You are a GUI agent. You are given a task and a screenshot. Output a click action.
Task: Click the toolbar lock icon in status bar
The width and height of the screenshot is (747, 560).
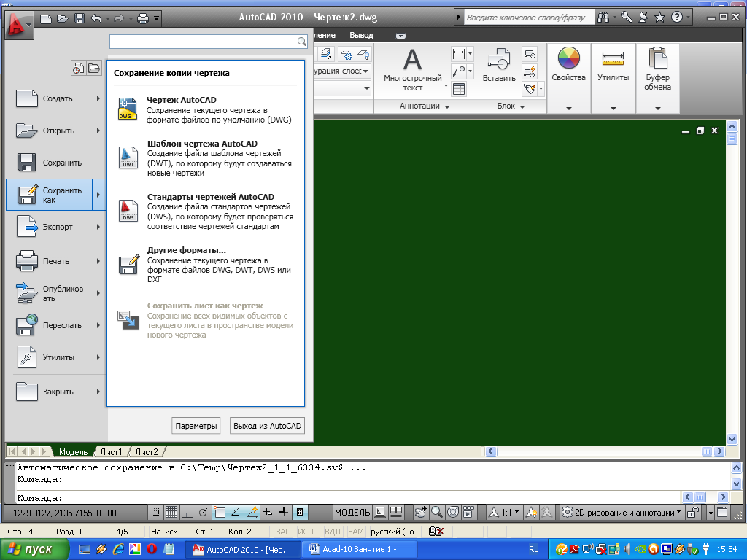(x=694, y=513)
